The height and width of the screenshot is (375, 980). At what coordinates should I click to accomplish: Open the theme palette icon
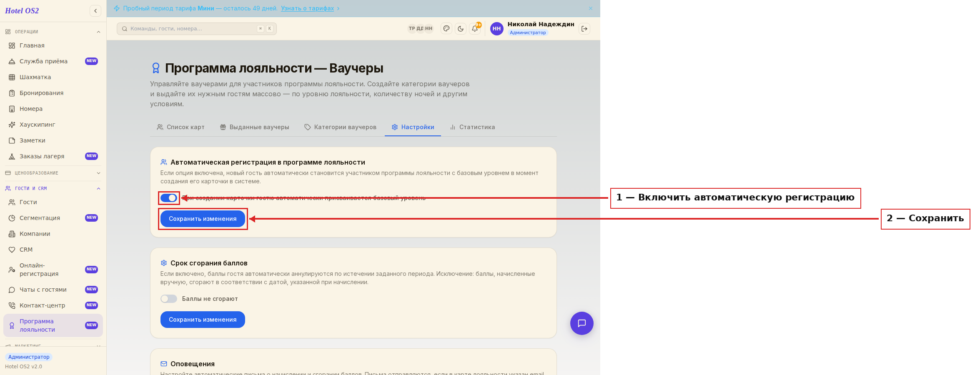[446, 29]
